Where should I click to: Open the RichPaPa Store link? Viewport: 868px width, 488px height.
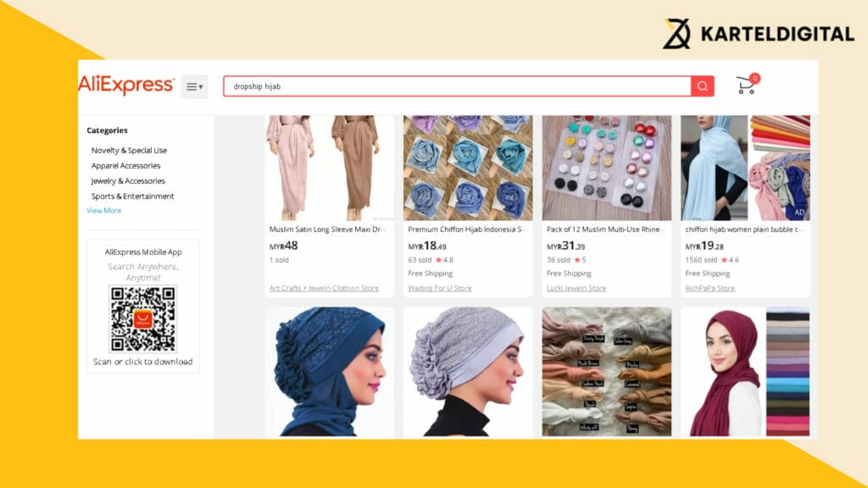point(709,288)
